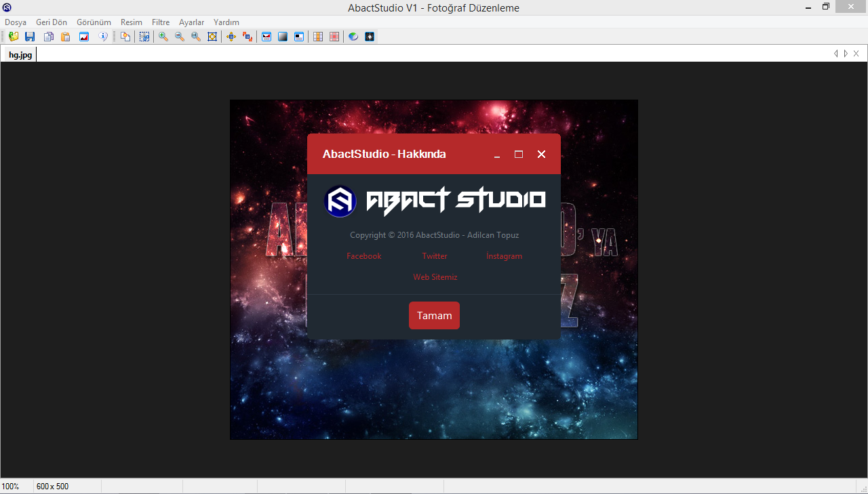Open the Geri Dön menu
This screenshot has height=494, width=868.
52,22
